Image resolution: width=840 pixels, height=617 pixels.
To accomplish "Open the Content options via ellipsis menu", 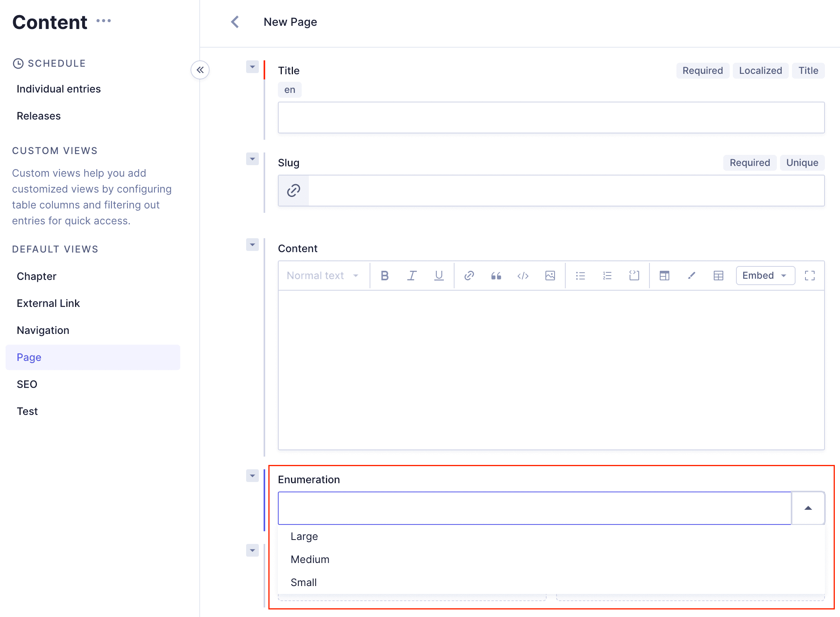I will pos(104,21).
